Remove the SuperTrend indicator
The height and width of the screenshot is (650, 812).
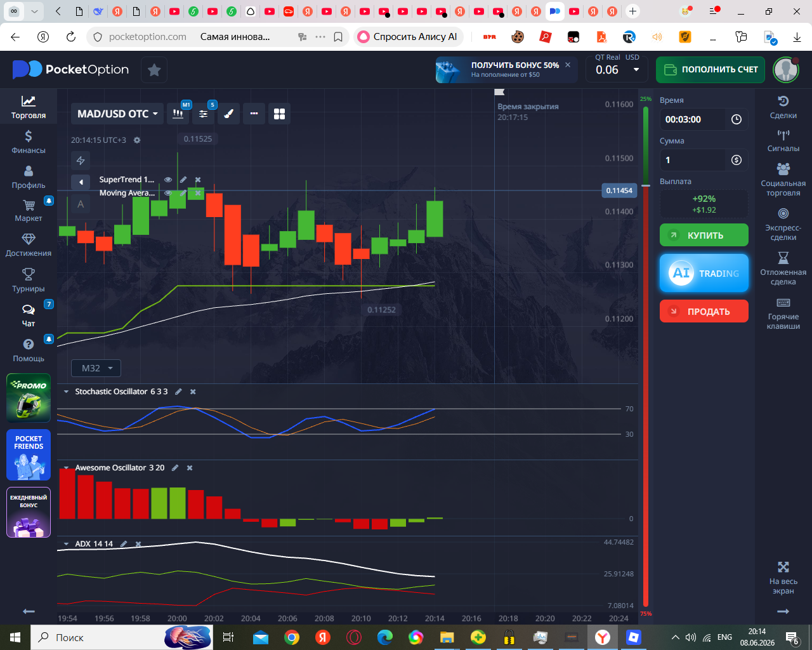(x=198, y=180)
